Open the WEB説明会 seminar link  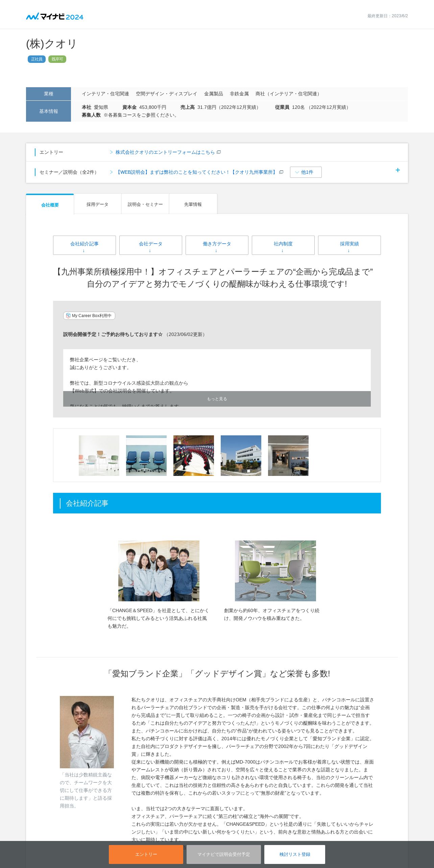(x=196, y=172)
